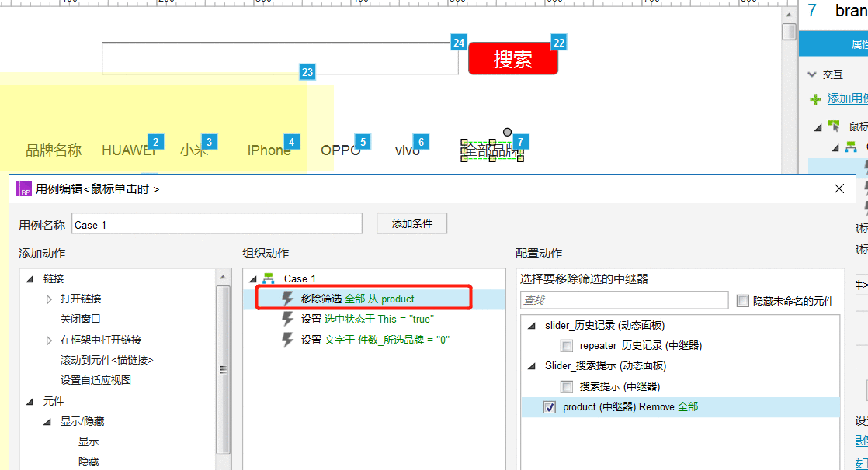The width and height of the screenshot is (868, 470).
Task: Select the OPPO brand label on canvas
Action: tap(341, 150)
